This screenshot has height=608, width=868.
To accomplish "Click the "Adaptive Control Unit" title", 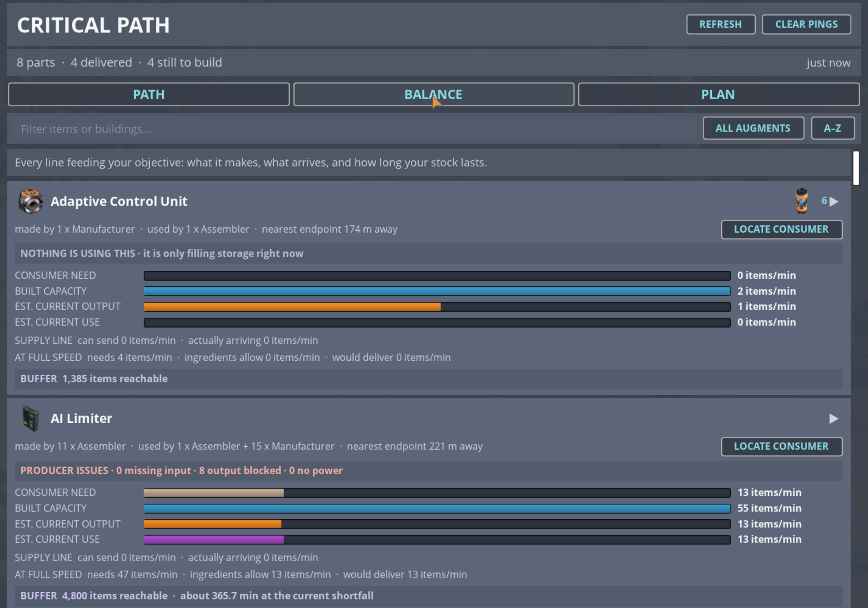I will [x=119, y=201].
